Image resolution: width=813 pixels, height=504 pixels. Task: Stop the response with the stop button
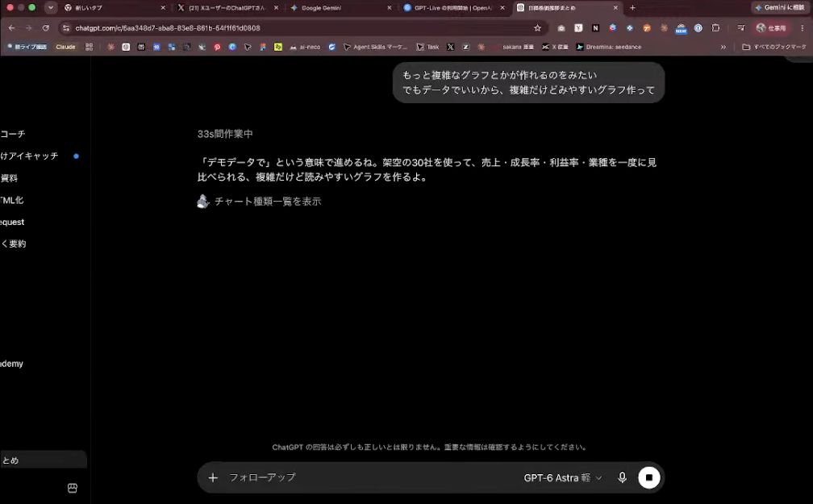(648, 477)
